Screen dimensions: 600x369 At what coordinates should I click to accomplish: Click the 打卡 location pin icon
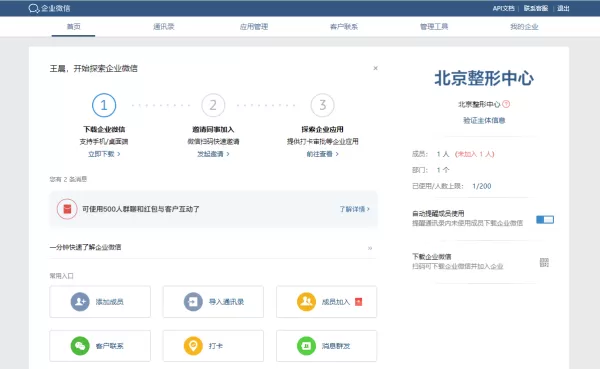193,346
